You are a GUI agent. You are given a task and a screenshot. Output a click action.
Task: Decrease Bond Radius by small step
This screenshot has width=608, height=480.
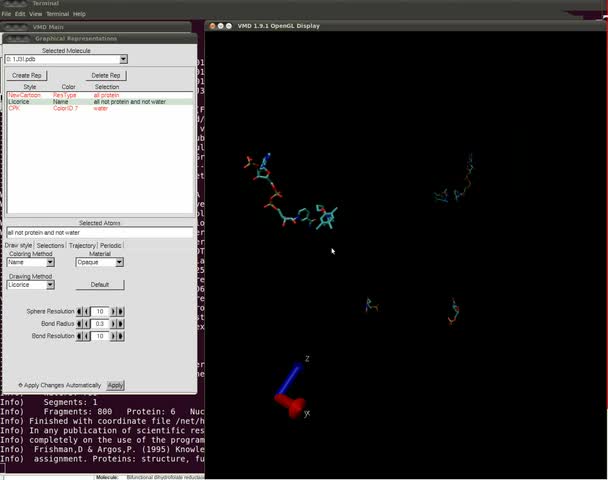pos(87,324)
